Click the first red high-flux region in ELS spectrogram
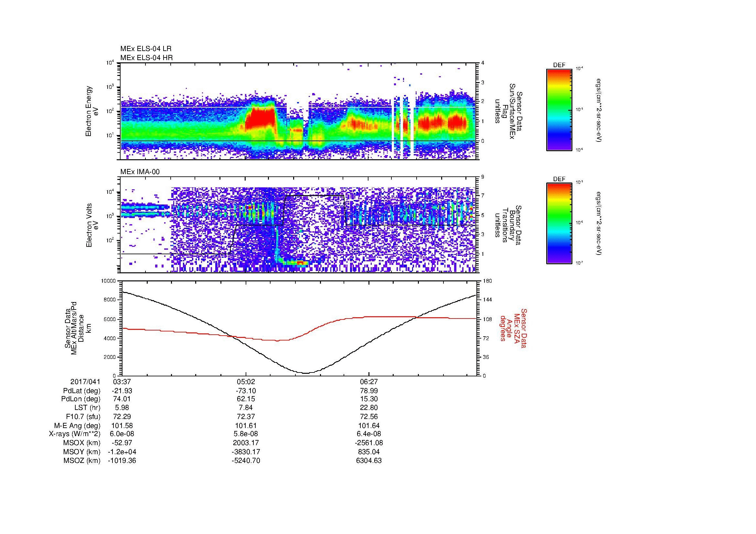 [x=260, y=119]
